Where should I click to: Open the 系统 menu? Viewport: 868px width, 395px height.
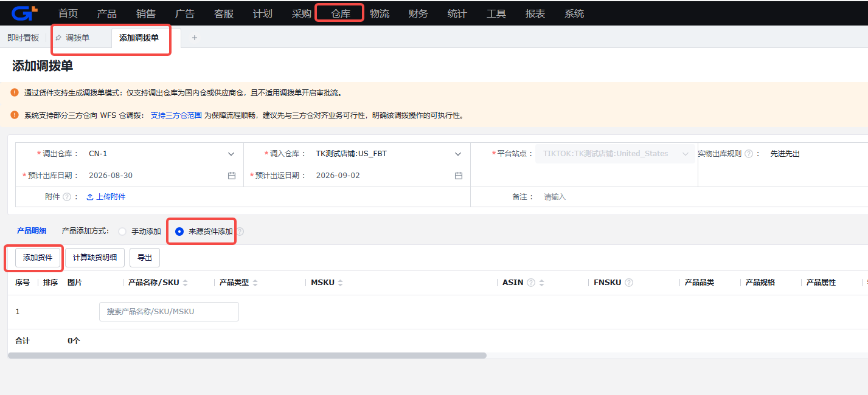click(574, 13)
